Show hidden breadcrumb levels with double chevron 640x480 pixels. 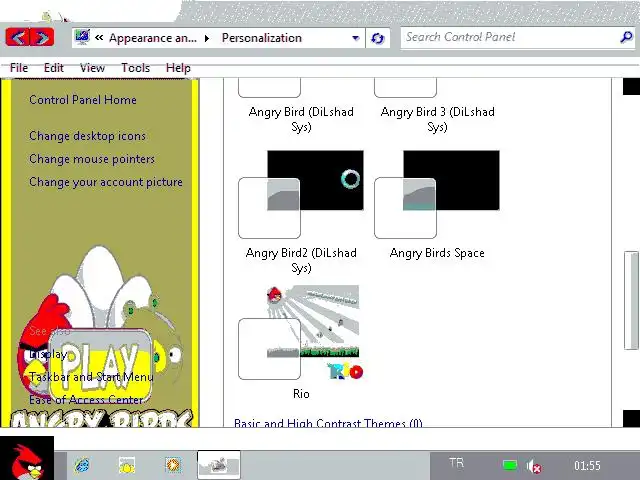99,38
